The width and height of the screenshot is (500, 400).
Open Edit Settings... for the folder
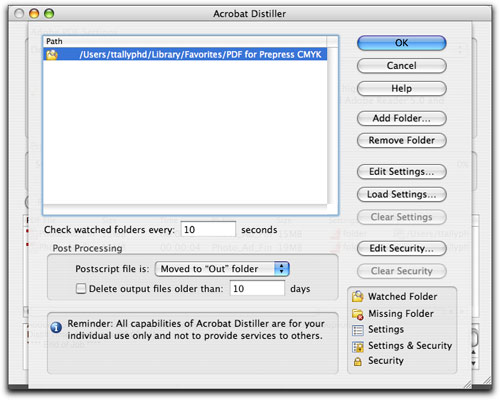401,172
